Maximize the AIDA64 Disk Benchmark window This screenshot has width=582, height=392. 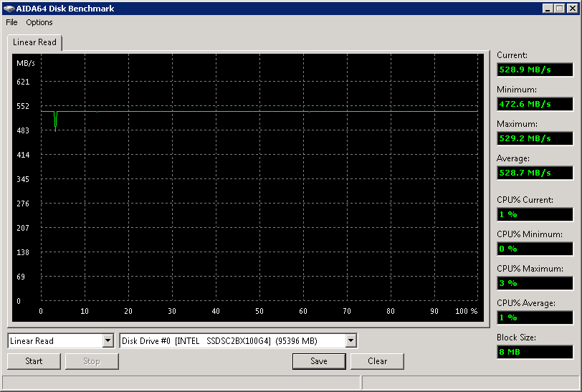[x=559, y=9]
